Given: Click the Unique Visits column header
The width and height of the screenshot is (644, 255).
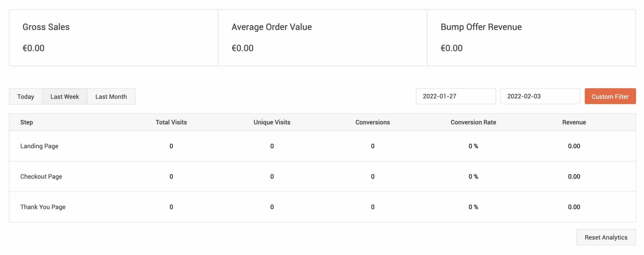Looking at the screenshot, I should coord(272,122).
